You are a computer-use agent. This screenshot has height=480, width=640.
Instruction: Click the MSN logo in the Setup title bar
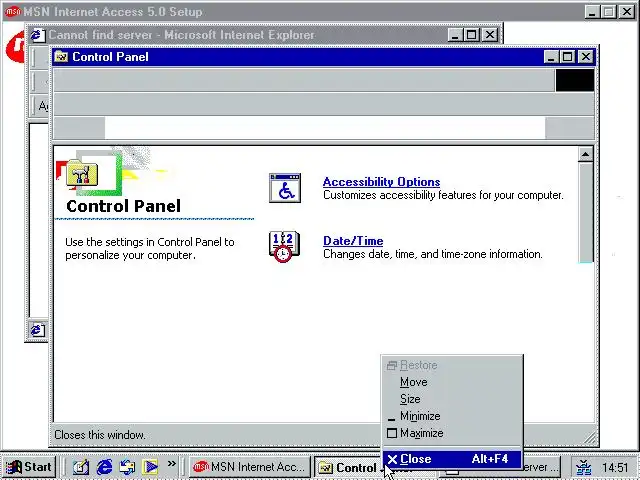click(x=13, y=12)
